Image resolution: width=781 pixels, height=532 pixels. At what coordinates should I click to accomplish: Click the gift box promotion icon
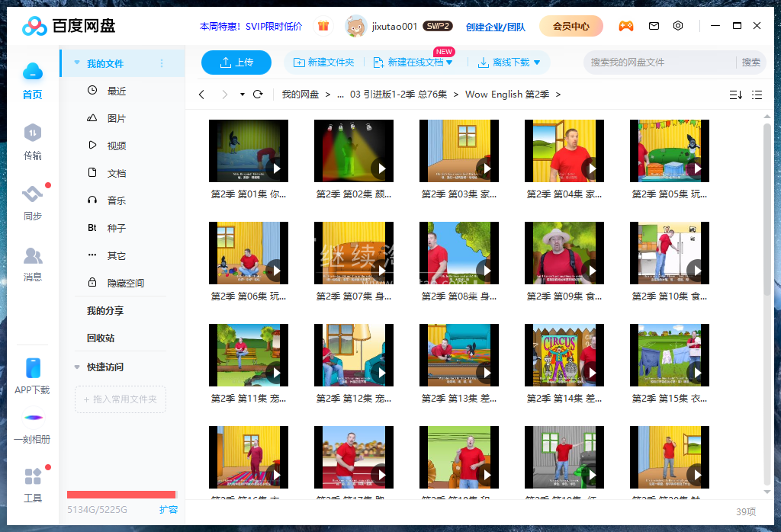pos(323,26)
